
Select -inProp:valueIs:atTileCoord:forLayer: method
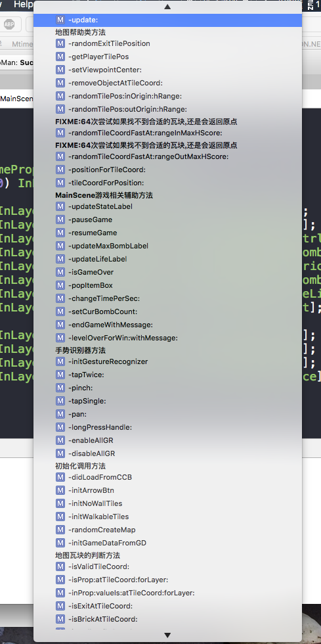click(167, 593)
